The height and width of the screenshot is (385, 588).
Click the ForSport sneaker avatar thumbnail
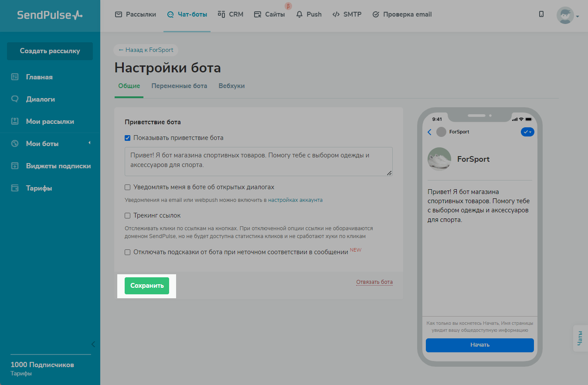pos(439,159)
